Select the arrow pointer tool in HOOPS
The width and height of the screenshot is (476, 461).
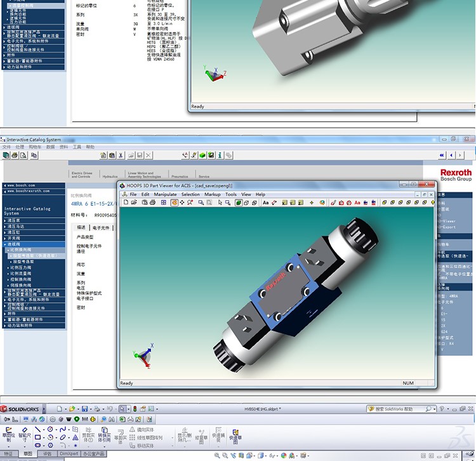pyautogui.click(x=220, y=203)
